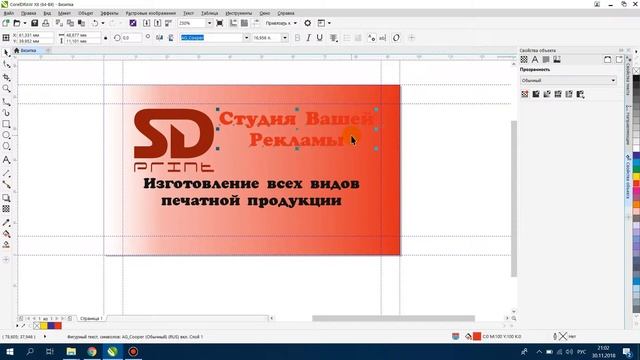Open the File (Файл) menu

(x=9, y=13)
